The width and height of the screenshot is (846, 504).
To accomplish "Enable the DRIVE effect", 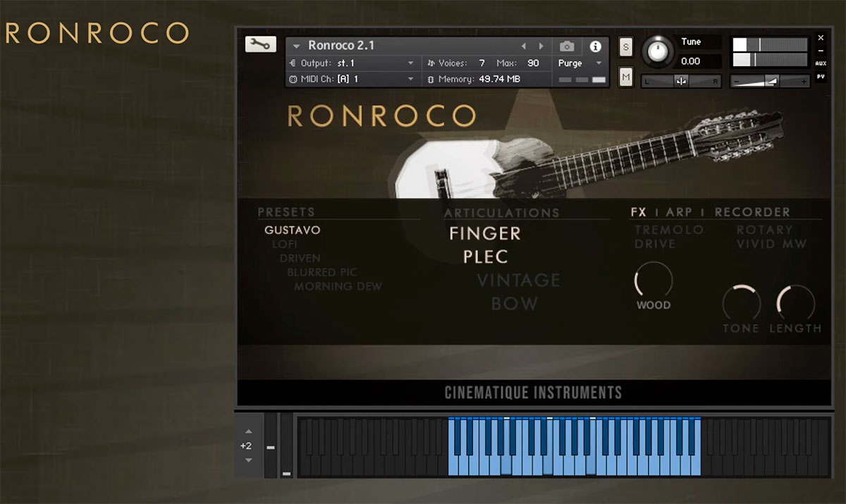I will pos(655,244).
